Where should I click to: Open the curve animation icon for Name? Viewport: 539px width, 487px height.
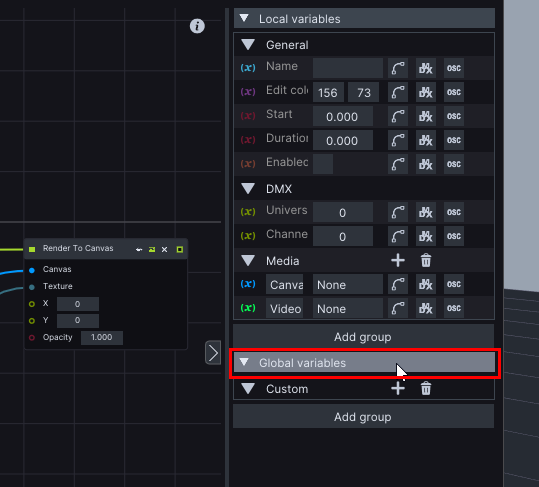pyautogui.click(x=398, y=68)
